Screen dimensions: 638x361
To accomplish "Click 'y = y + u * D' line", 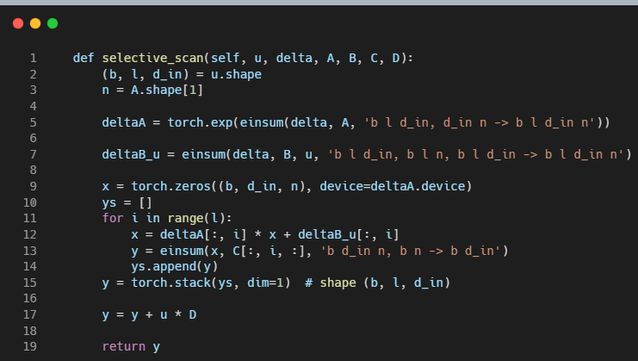I will pos(149,315).
